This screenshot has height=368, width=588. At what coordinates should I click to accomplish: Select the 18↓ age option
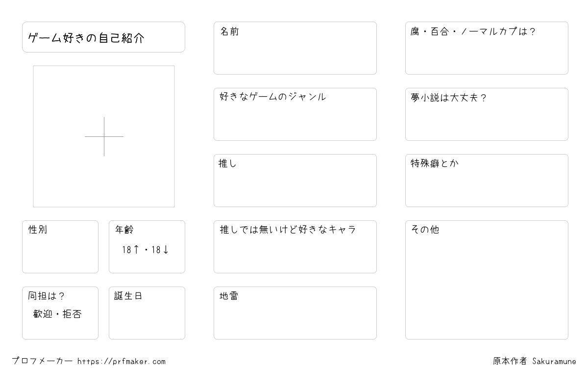160,250
